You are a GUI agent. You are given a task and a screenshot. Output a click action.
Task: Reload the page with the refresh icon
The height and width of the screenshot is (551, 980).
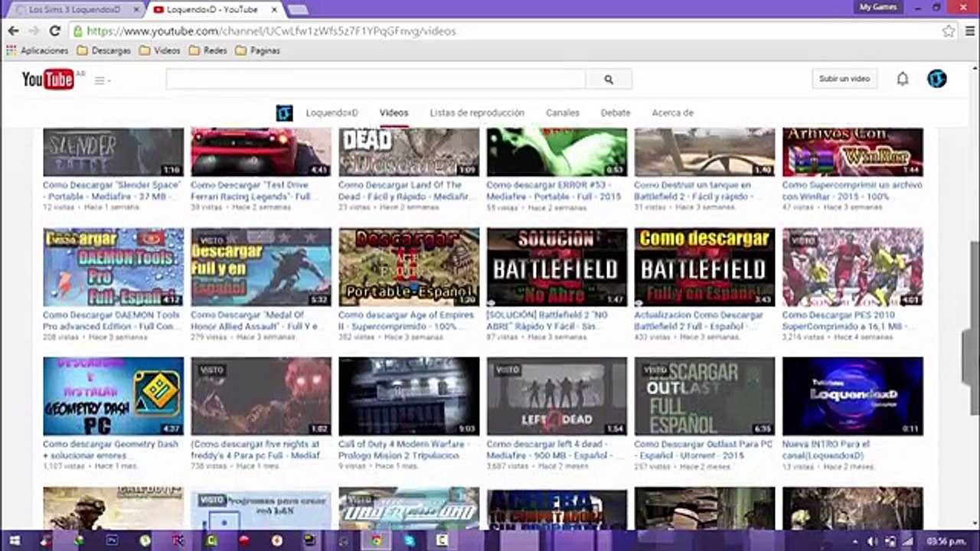coord(54,31)
